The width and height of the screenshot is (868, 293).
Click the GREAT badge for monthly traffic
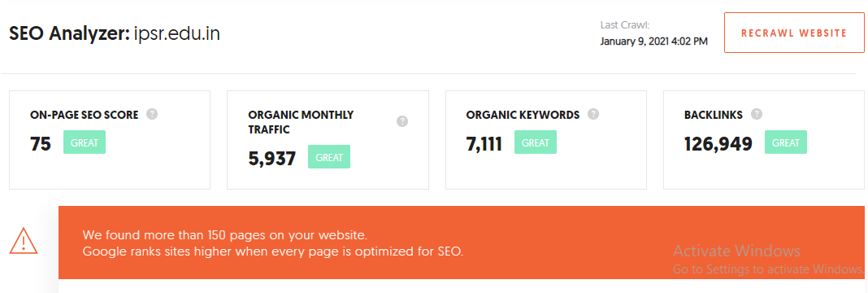point(329,157)
